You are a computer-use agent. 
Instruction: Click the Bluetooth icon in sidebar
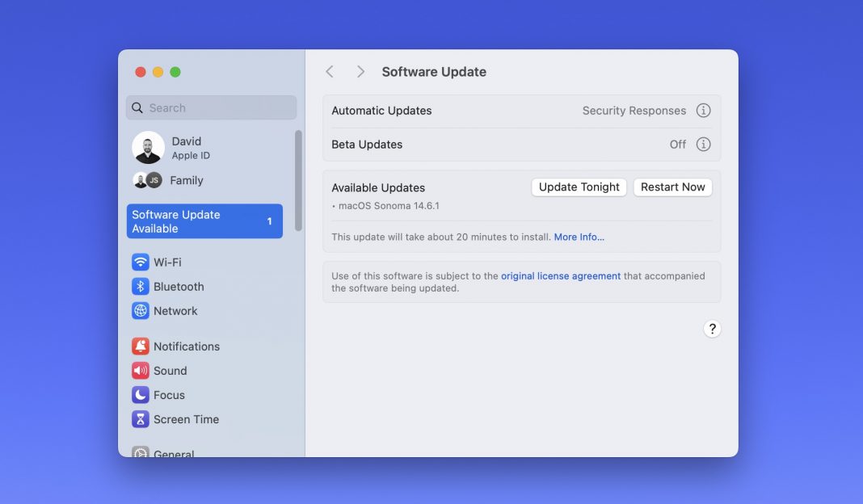(x=141, y=287)
